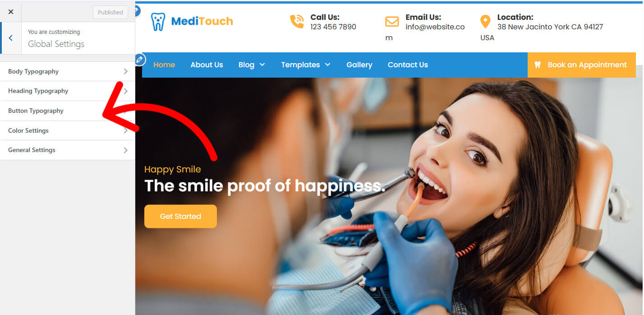Expand General Settings section
Image resolution: width=644 pixels, height=315 pixels.
[68, 150]
